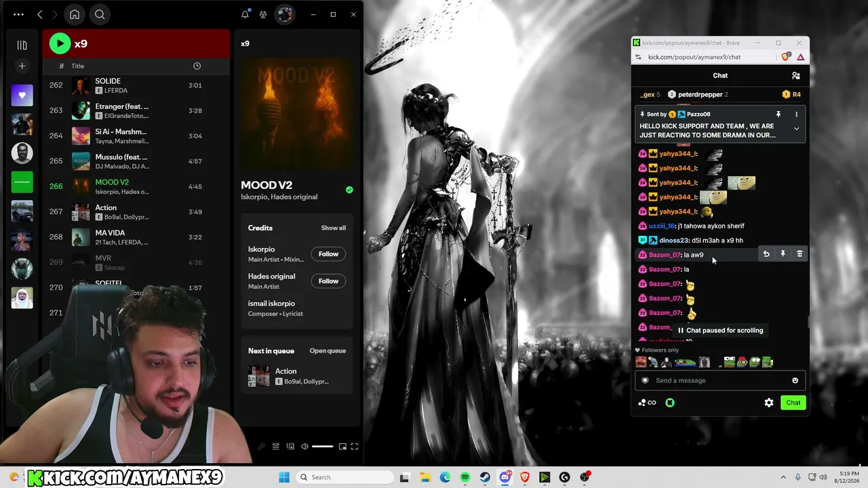Screen dimensions: 868x488
Task: Open Spotify's three-dot main menu
Action: pos(18,14)
